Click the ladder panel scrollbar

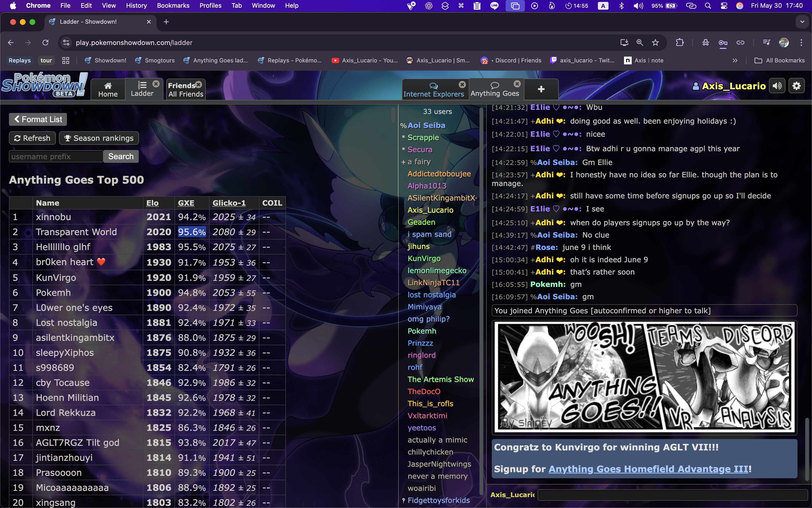click(x=393, y=115)
